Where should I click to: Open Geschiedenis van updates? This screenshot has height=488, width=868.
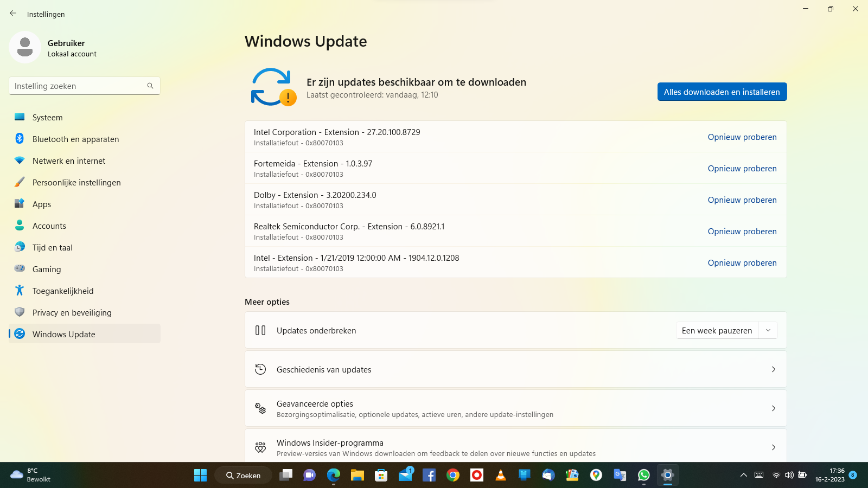pos(516,369)
